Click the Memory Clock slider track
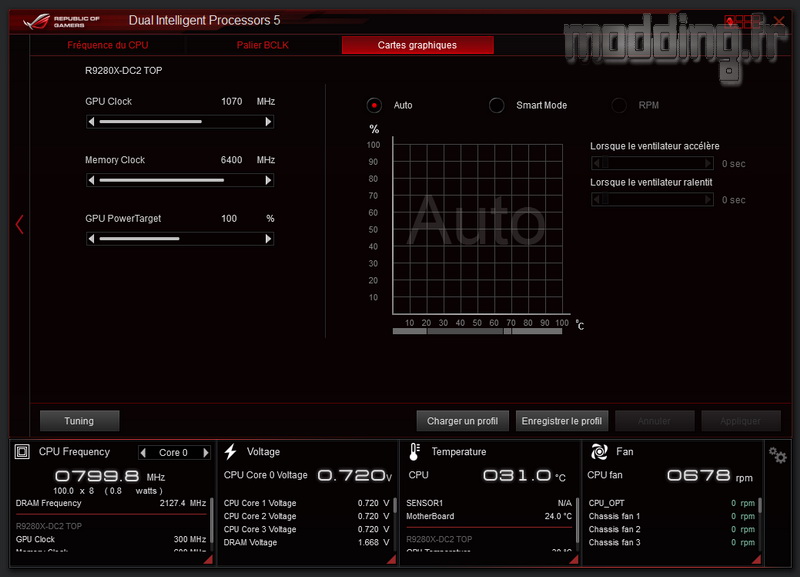The height and width of the screenshot is (577, 800). 180,180
